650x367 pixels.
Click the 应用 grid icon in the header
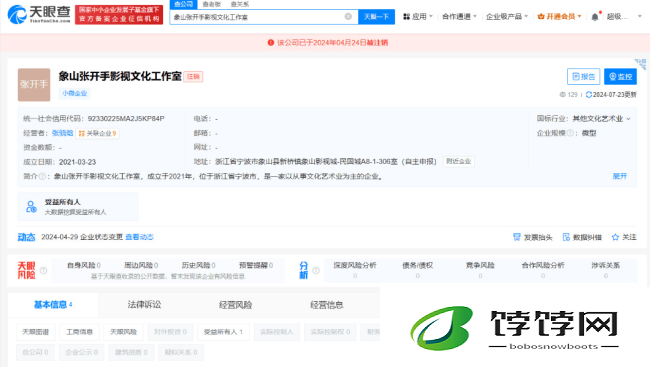407,17
